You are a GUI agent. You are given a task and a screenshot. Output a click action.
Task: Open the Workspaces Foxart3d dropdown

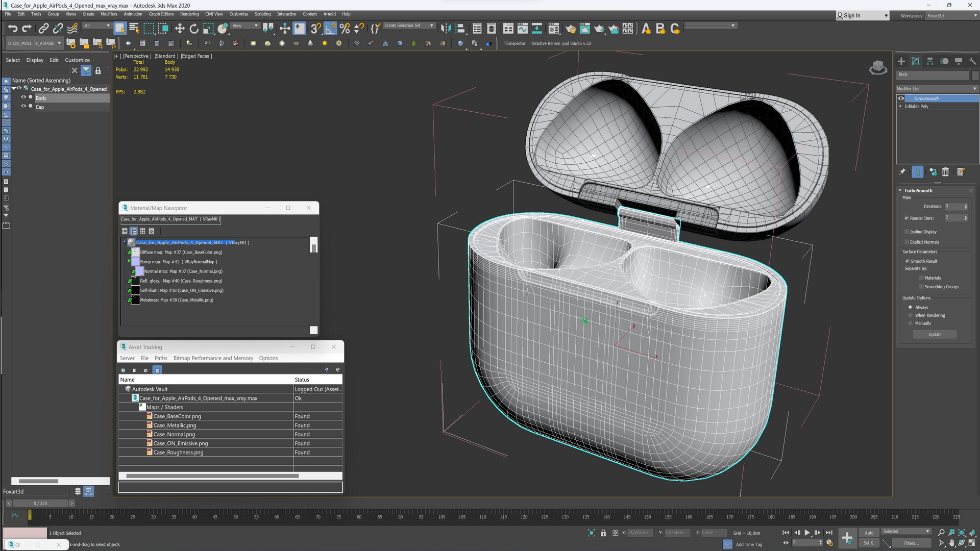coord(951,16)
